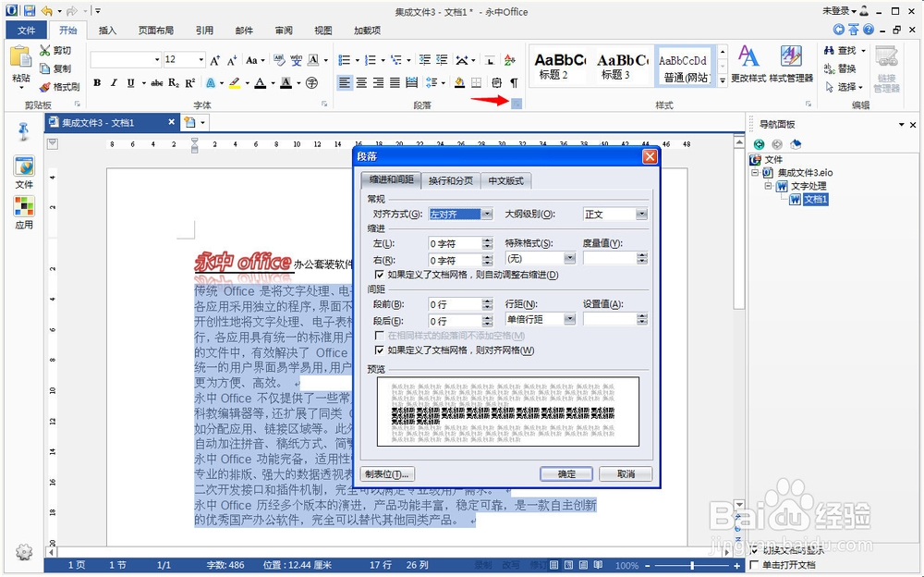Select 文档1 in navigation tree

tap(816, 200)
